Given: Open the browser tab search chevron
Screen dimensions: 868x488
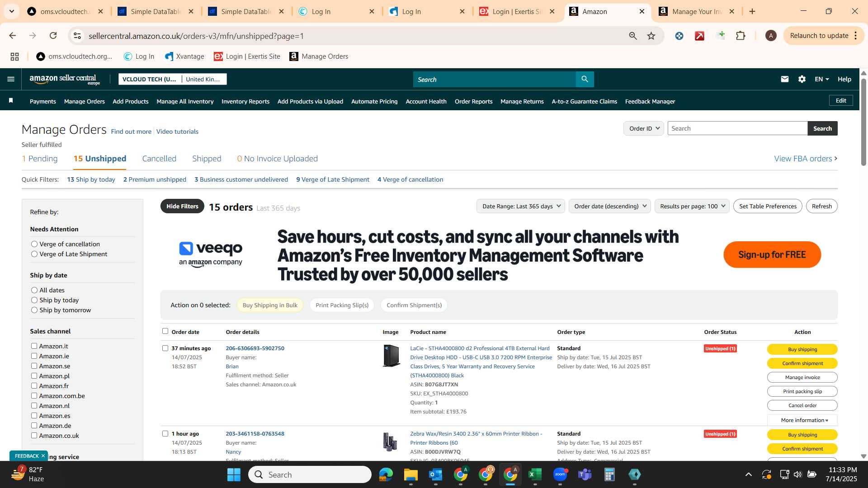Looking at the screenshot, I should (11, 11).
